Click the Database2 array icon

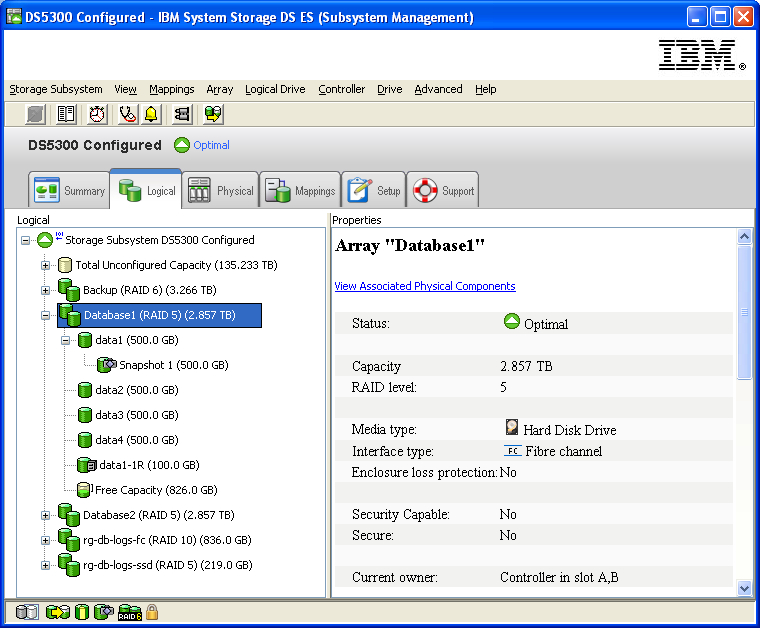coord(69,515)
